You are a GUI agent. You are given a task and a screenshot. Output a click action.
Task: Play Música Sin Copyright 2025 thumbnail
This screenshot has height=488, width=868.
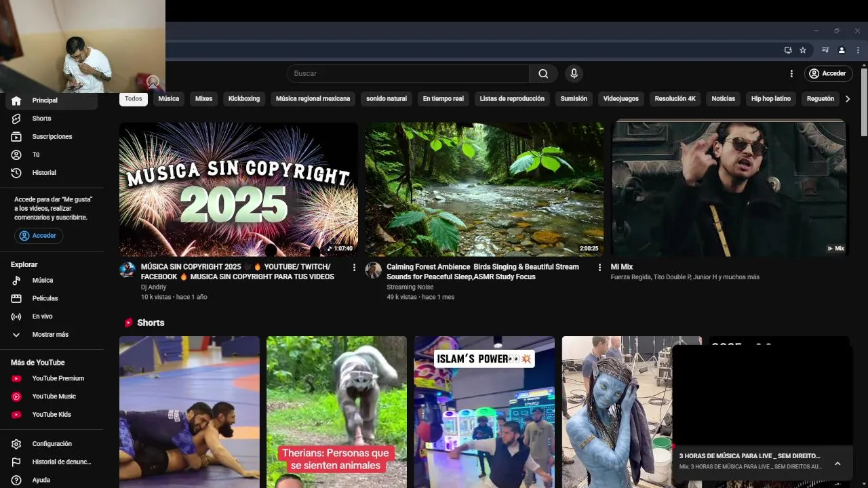pos(239,189)
